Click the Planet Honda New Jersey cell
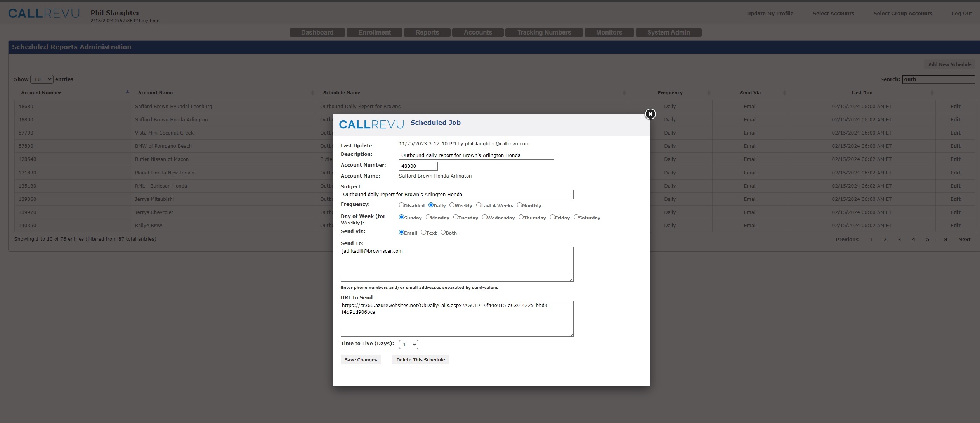Screen dimensions: 980x423 pos(223,173)
